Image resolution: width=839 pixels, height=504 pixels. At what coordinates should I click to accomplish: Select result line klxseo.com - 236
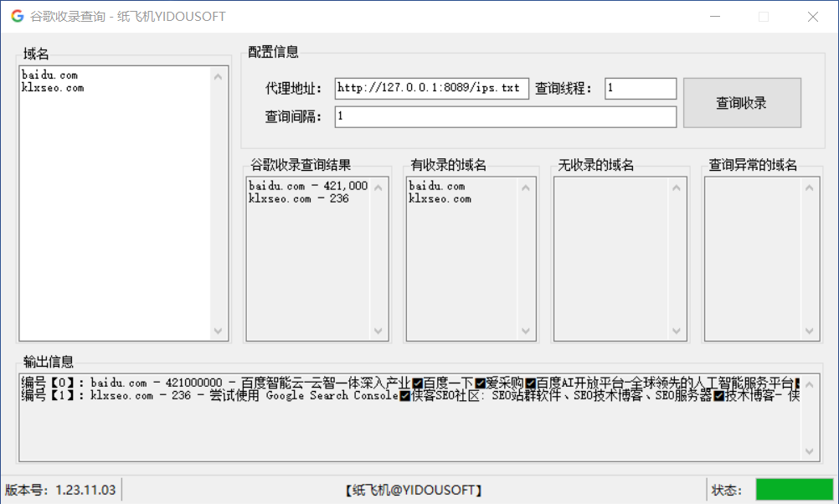tap(299, 198)
